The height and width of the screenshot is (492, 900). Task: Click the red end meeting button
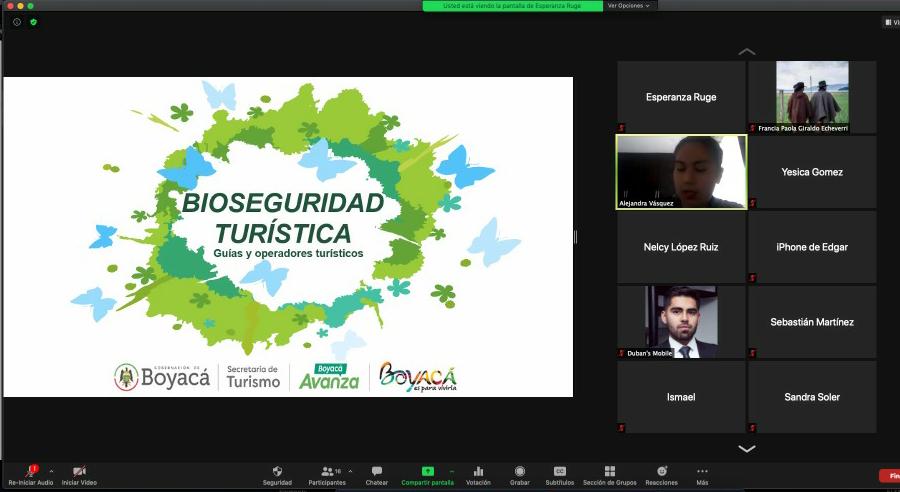coord(888,476)
